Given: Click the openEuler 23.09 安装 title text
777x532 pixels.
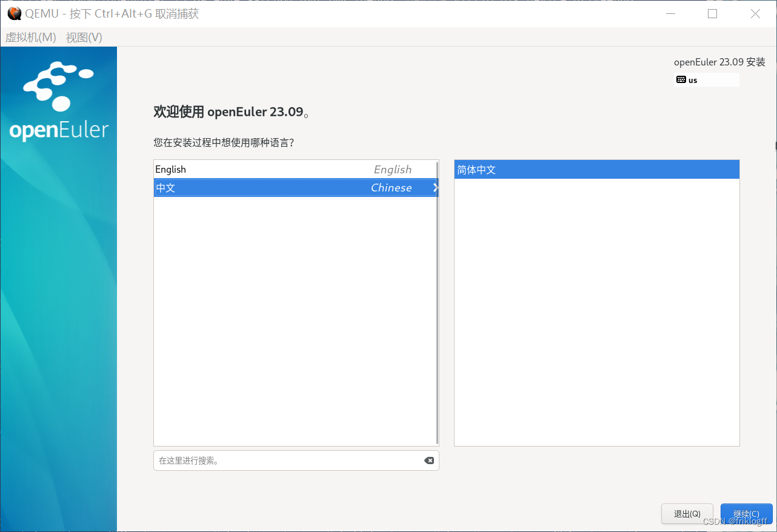Looking at the screenshot, I should tap(719, 62).
